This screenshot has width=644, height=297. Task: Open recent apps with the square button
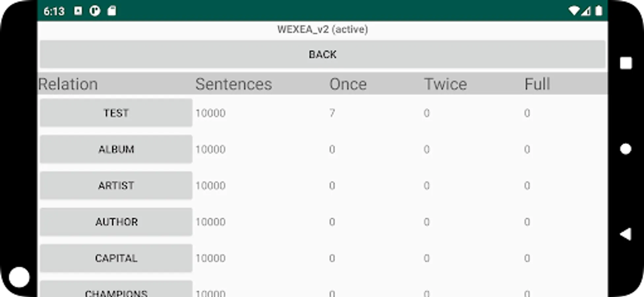[626, 63]
